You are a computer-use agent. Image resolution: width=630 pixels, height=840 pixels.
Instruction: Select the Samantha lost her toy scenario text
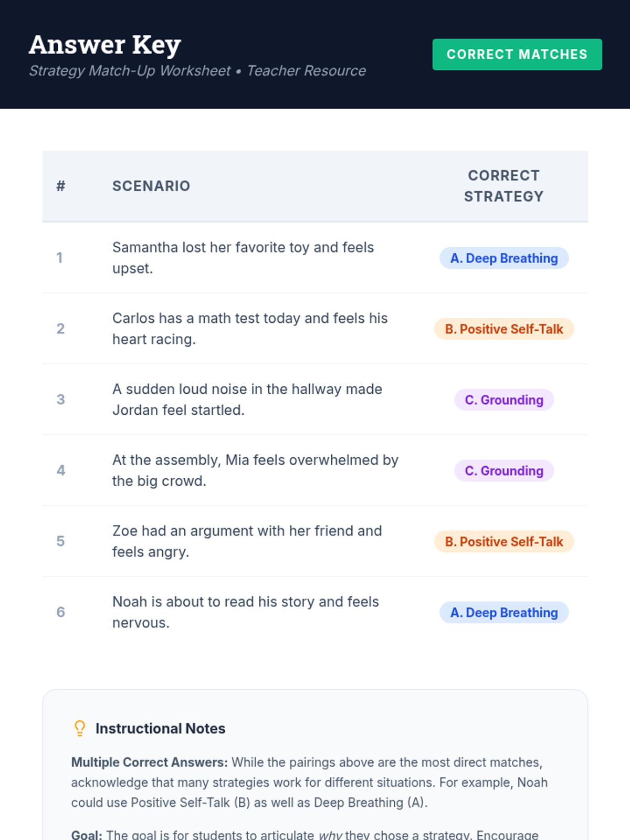pos(243,258)
